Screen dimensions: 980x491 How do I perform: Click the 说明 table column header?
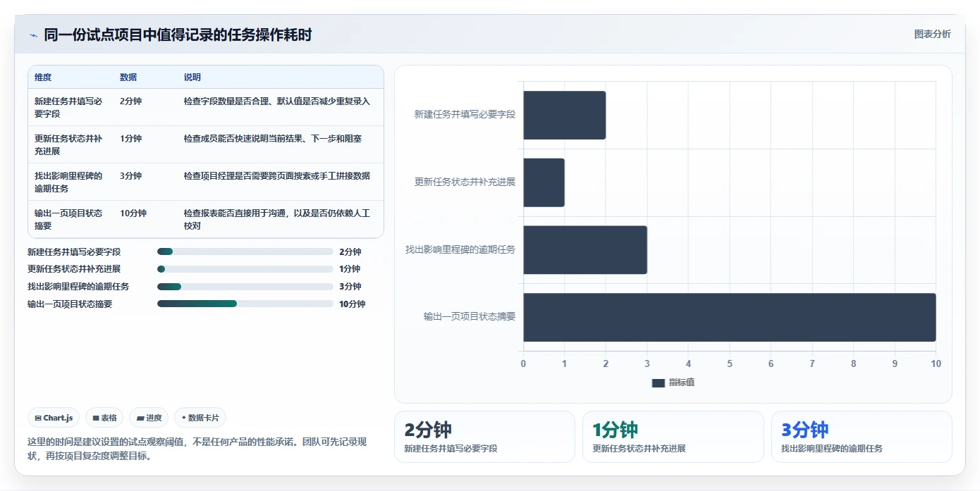tap(192, 77)
